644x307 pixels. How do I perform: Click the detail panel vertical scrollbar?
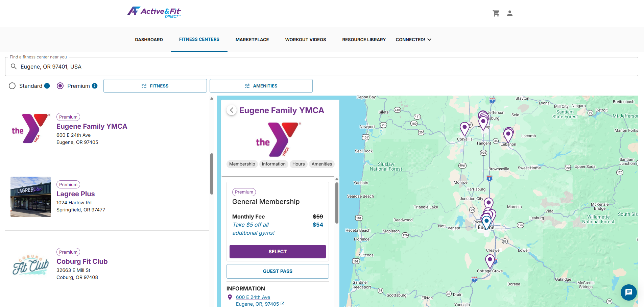(x=337, y=203)
